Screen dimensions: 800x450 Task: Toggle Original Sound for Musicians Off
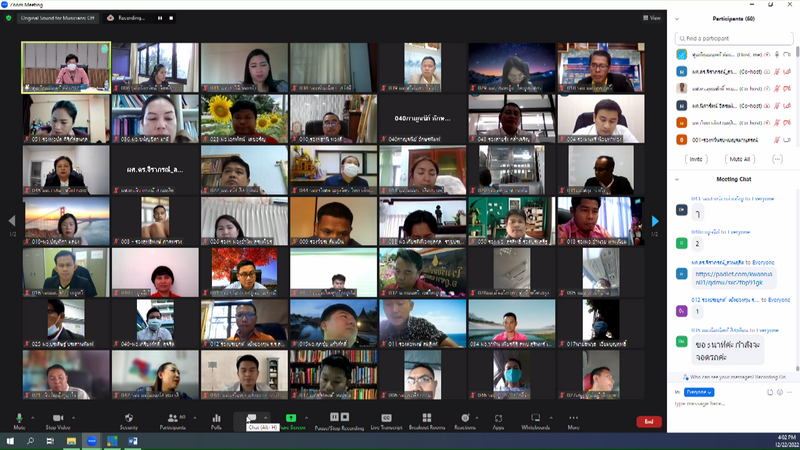(x=58, y=18)
